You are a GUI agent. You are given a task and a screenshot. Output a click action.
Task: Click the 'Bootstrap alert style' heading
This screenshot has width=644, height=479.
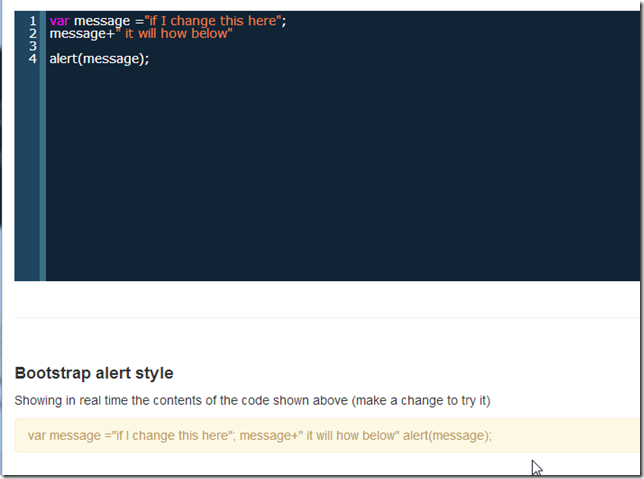tap(94, 373)
